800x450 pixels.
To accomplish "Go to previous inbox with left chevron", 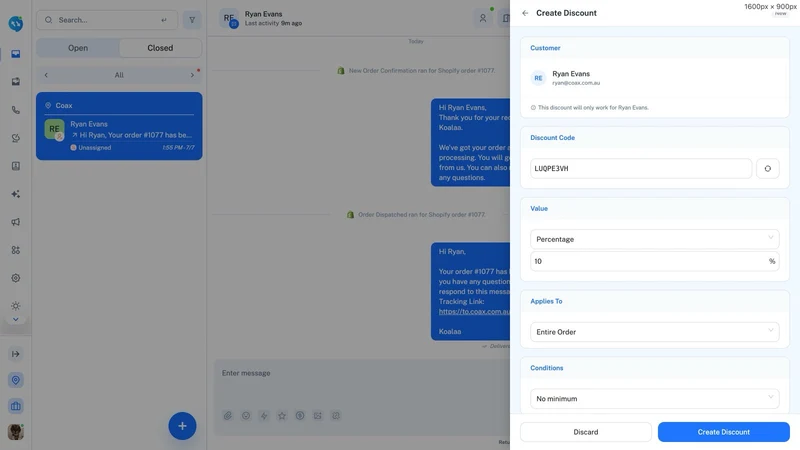I will [x=46, y=75].
